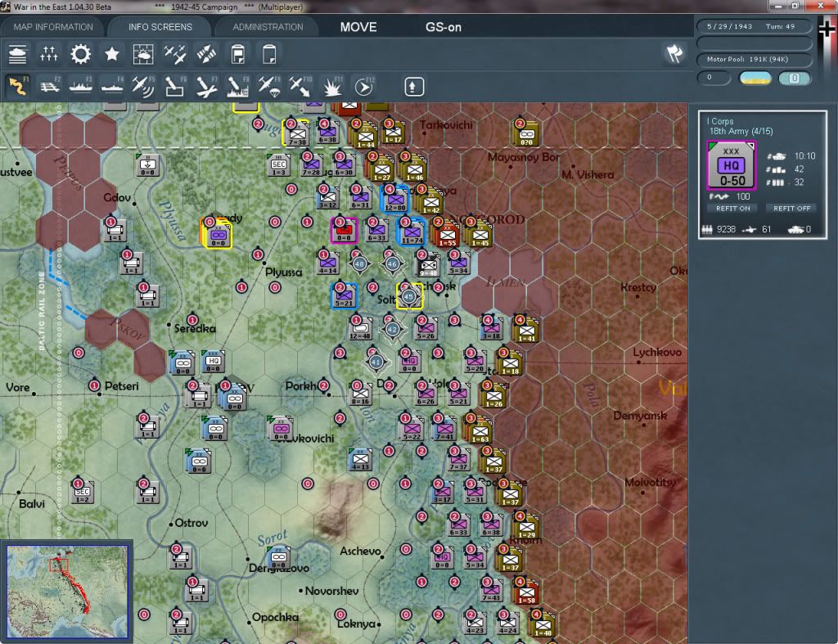The width and height of the screenshot is (838, 644).
Task: Select the SEC 1=3 security unit counter
Action: tap(278, 164)
